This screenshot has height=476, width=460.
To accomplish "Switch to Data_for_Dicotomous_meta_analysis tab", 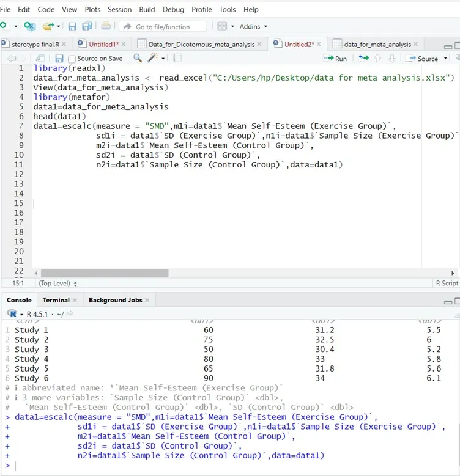I will click(201, 45).
